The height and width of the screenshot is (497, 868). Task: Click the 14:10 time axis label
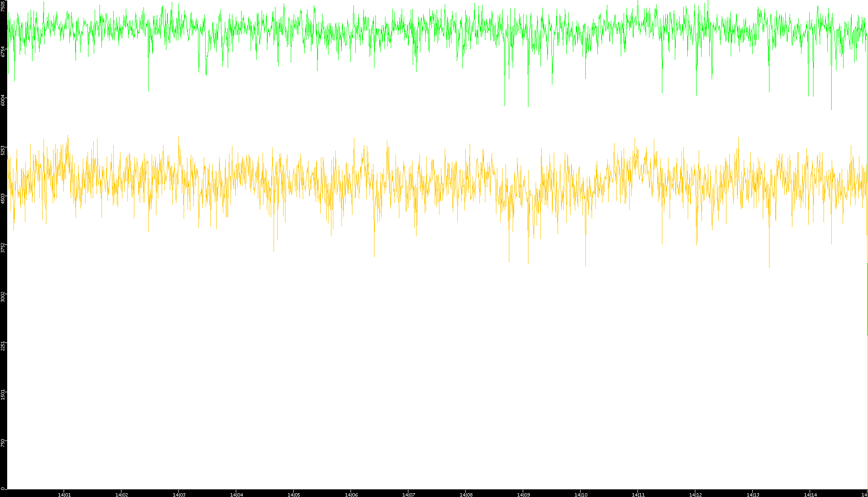pos(581,495)
